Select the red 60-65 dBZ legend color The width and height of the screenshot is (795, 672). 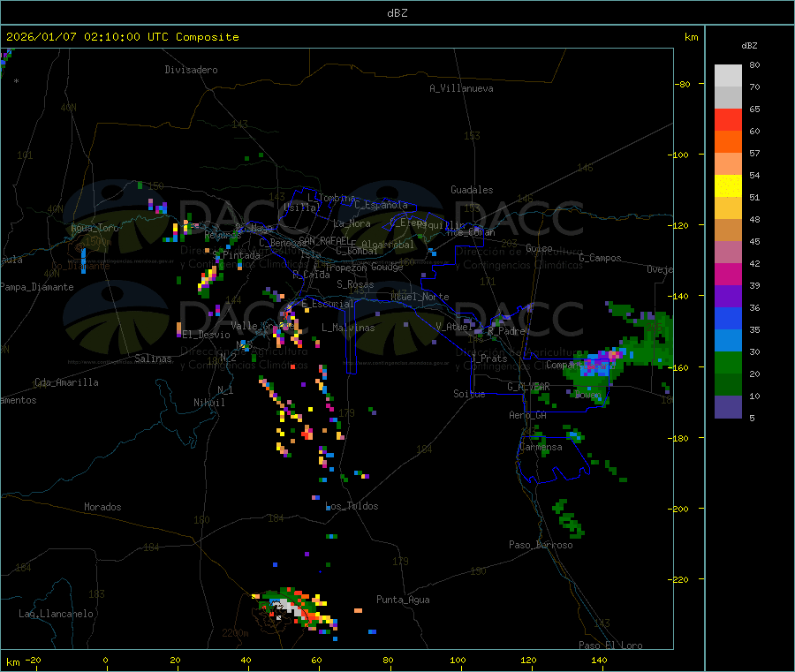pos(728,119)
